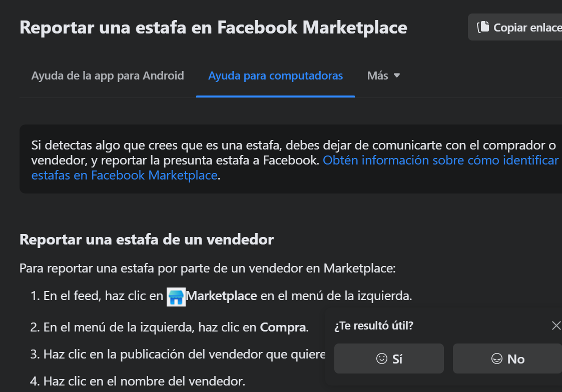Expand the chevron next to Más
Image resolution: width=562 pixels, height=392 pixels.
(x=396, y=75)
